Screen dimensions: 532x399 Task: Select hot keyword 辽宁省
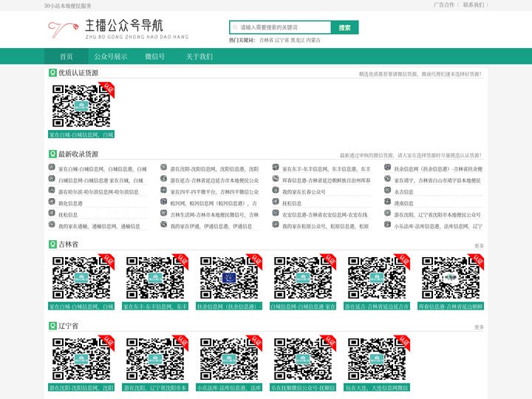tap(282, 40)
